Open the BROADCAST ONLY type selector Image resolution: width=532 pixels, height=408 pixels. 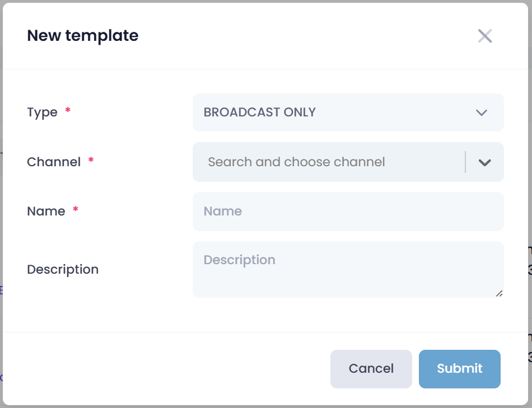(x=336, y=112)
